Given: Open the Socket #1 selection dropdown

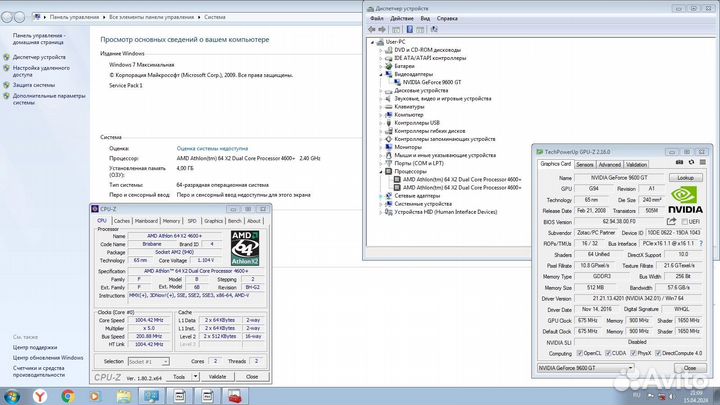Looking at the screenshot, I should (x=148, y=362).
